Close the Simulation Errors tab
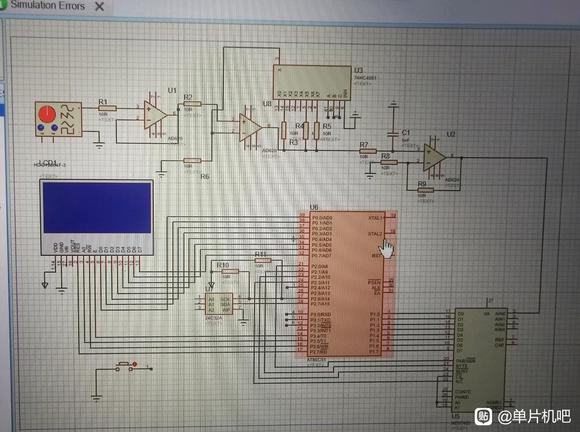This screenshot has height=432, width=580. tap(100, 6)
